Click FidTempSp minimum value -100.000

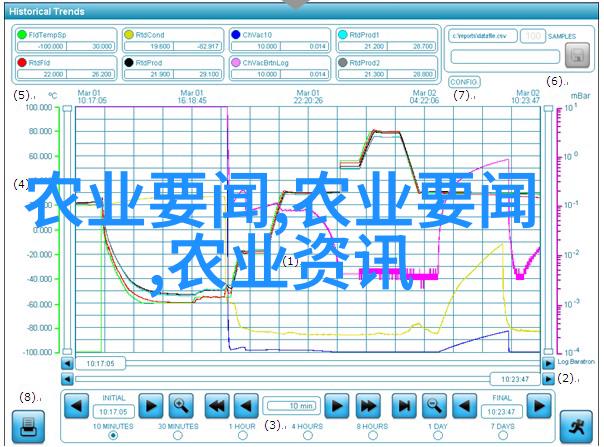(x=42, y=46)
